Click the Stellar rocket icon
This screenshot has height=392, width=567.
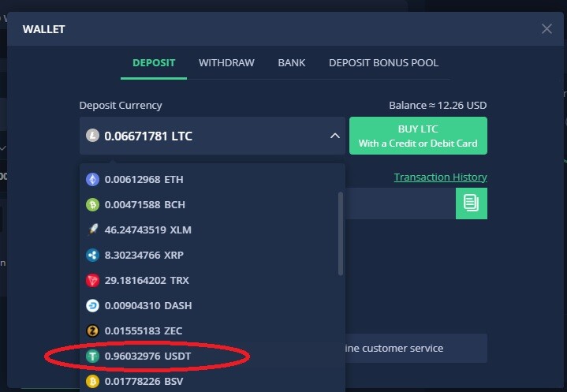(92, 230)
